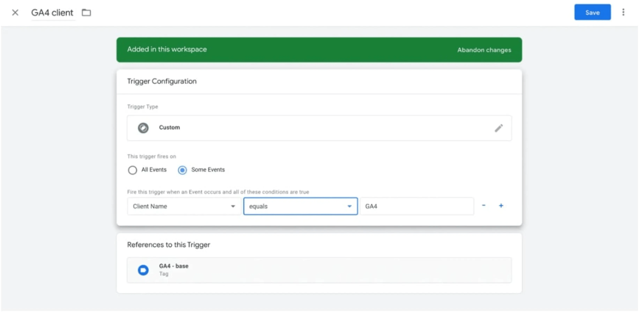The image size is (644, 318).
Task: Click the Custom trigger type icon
Action: coord(143,128)
